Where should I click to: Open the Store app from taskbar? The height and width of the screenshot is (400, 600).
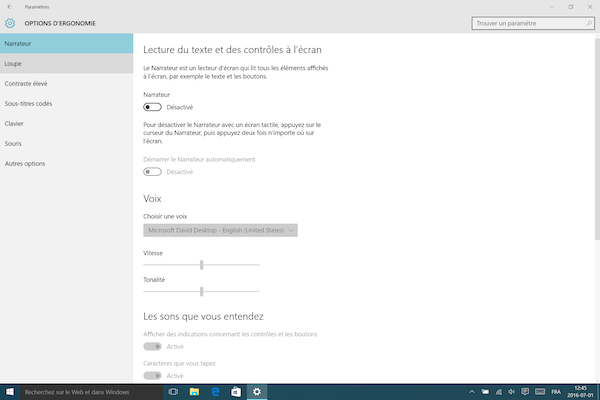pos(236,392)
